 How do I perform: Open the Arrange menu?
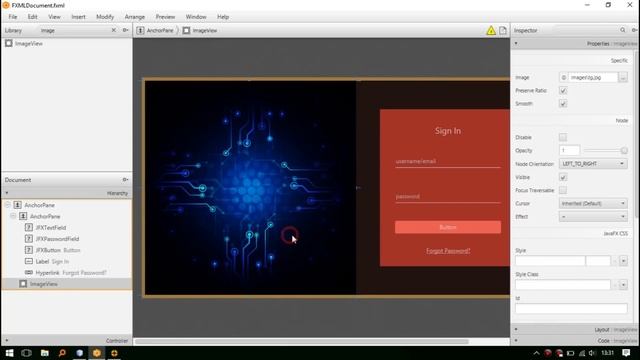point(135,17)
